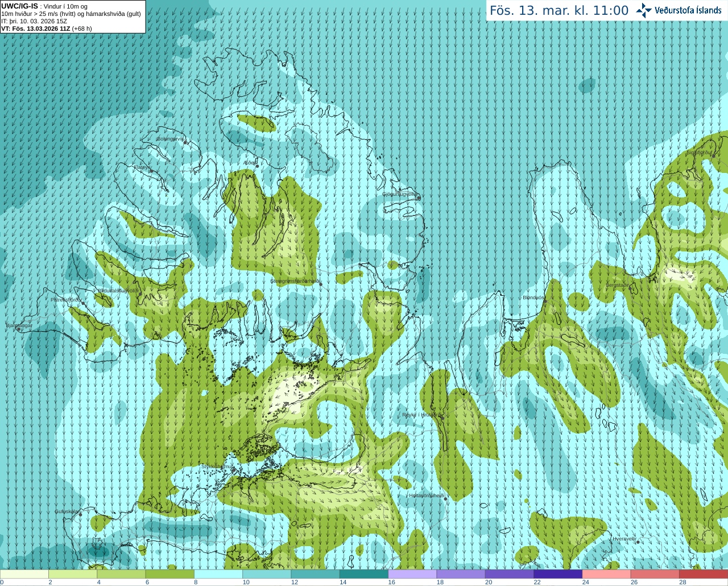The width and height of the screenshot is (728, 586).
Task: Select the Gufuskálar station label
Action: coord(66,511)
